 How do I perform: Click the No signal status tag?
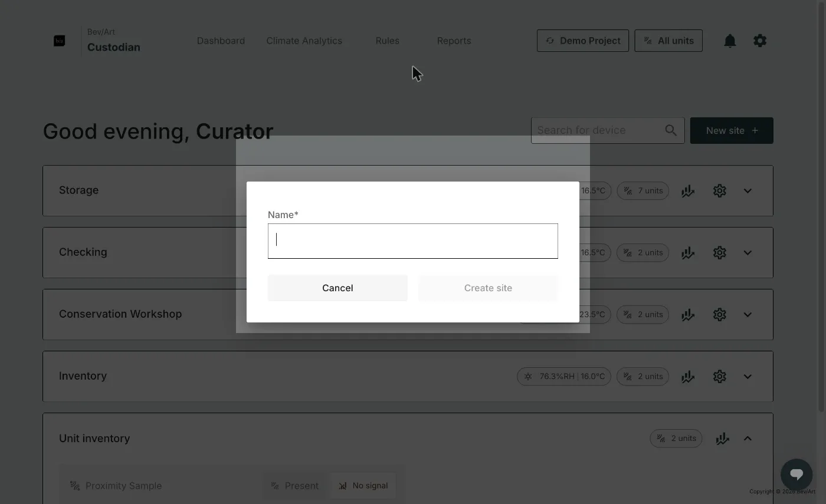coord(363,486)
